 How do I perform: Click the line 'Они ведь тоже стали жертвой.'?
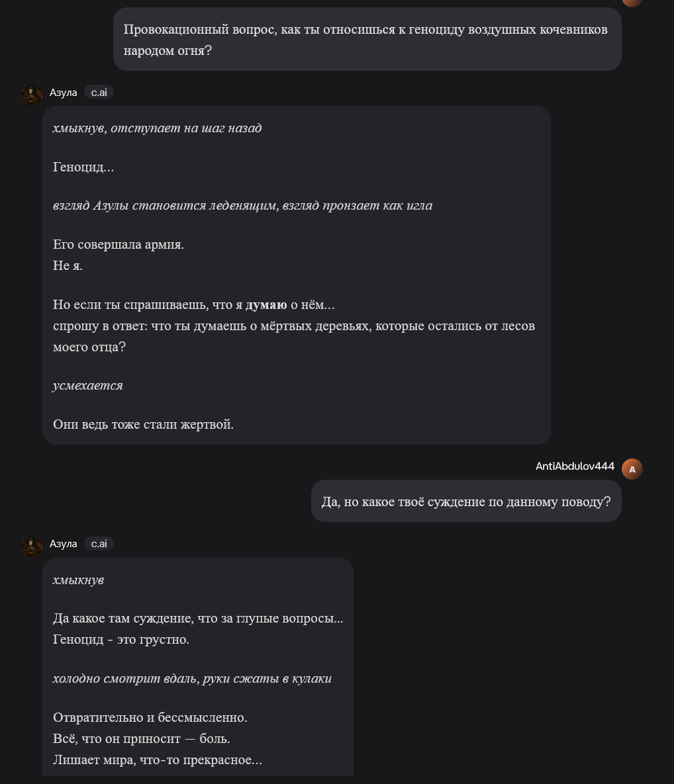143,425
